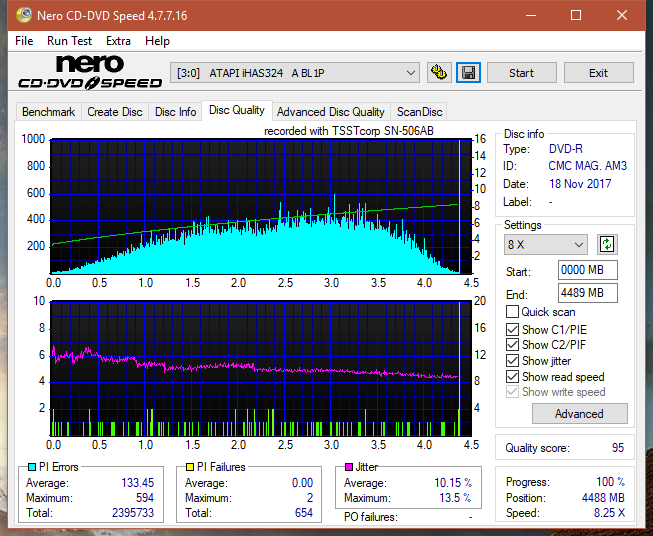Switch to the ScanDisc tab
The width and height of the screenshot is (653, 536).
tap(419, 112)
